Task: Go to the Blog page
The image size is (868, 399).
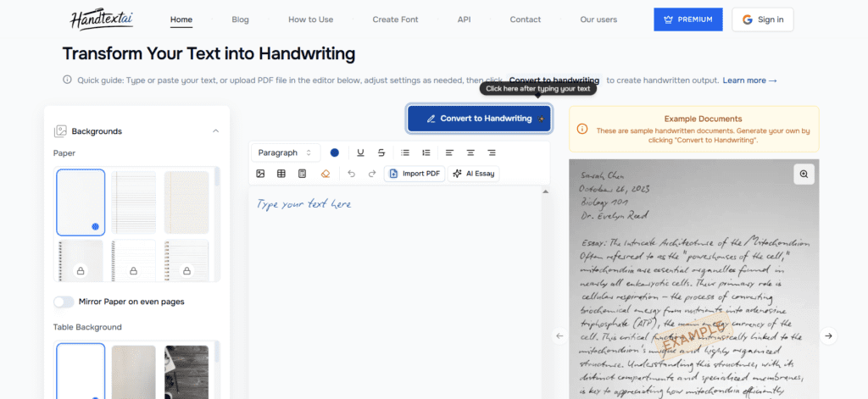Action: [240, 19]
